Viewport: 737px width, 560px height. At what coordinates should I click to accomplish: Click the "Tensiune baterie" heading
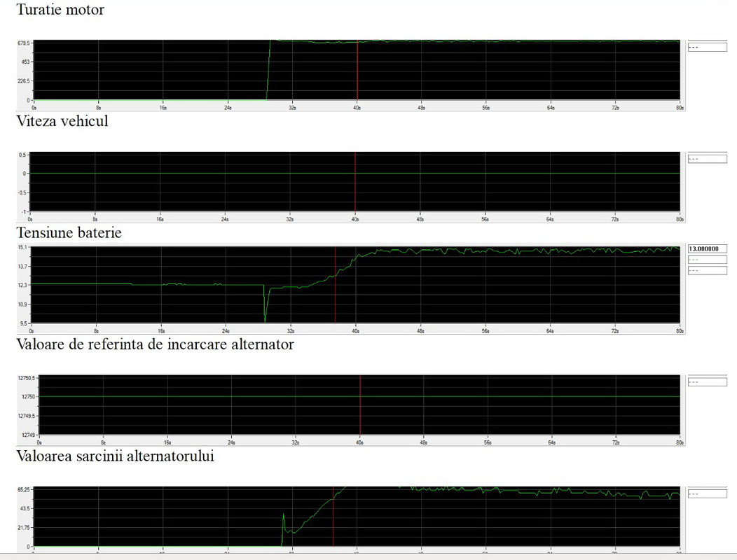click(69, 233)
